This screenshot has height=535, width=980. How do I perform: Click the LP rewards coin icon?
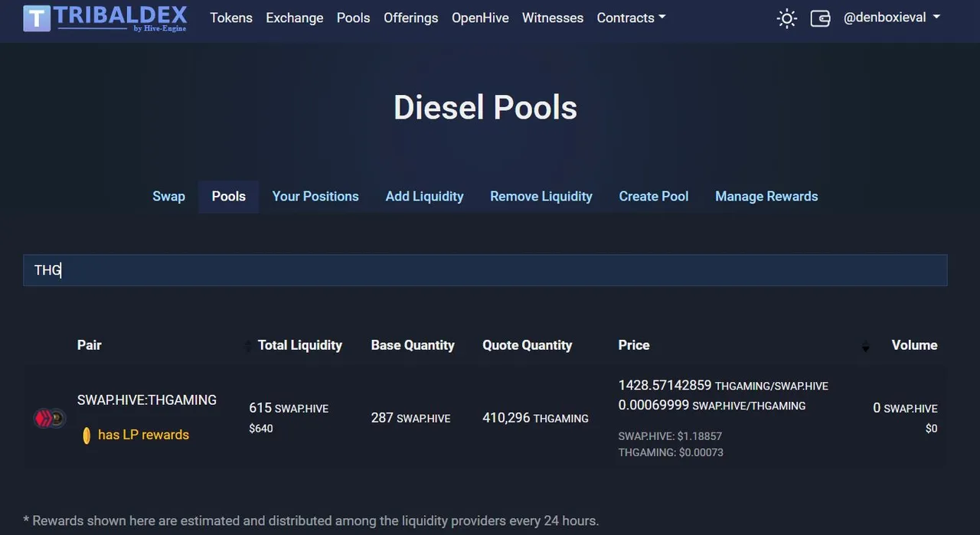[87, 436]
